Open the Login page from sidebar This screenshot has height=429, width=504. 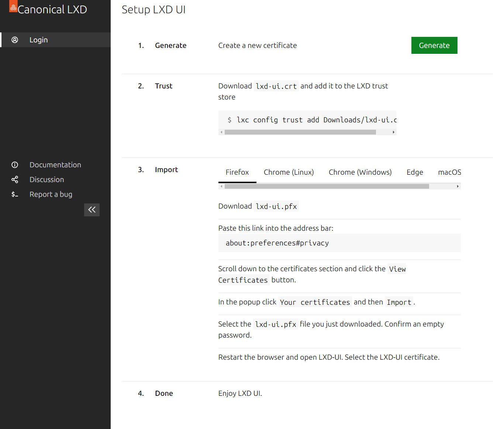55,40
